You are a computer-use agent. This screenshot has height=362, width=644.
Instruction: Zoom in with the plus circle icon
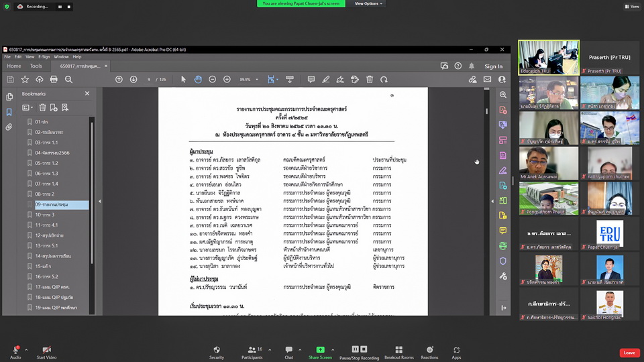pos(227,80)
